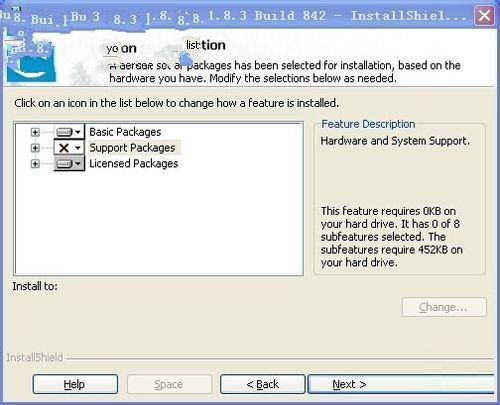Image resolution: width=500 pixels, height=405 pixels.
Task: Proceed with the Next button
Action: [x=401, y=384]
